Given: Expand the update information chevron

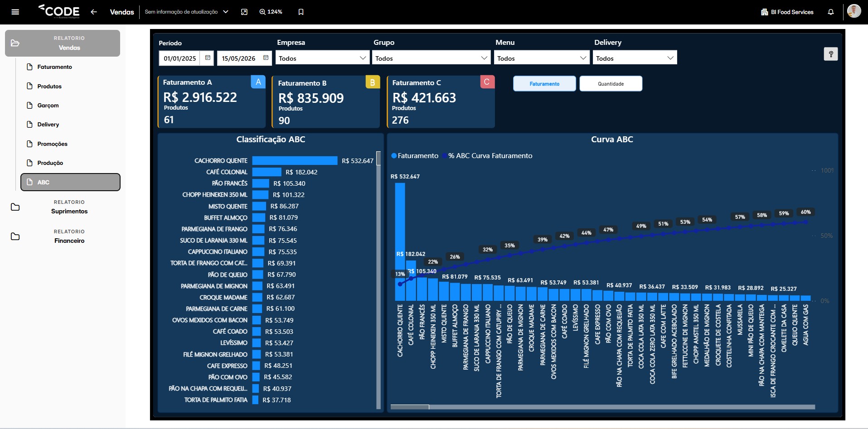Looking at the screenshot, I should tap(226, 12).
